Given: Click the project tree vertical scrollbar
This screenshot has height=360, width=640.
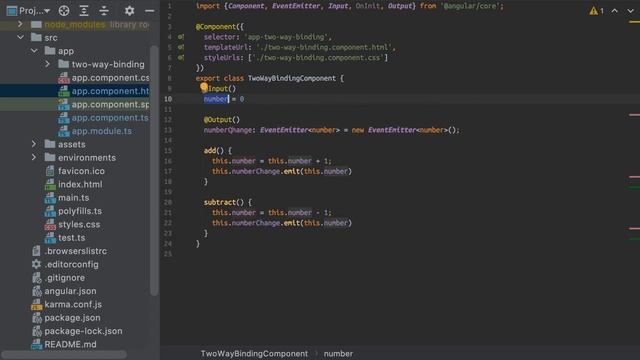Looking at the screenshot, I should 154,170.
